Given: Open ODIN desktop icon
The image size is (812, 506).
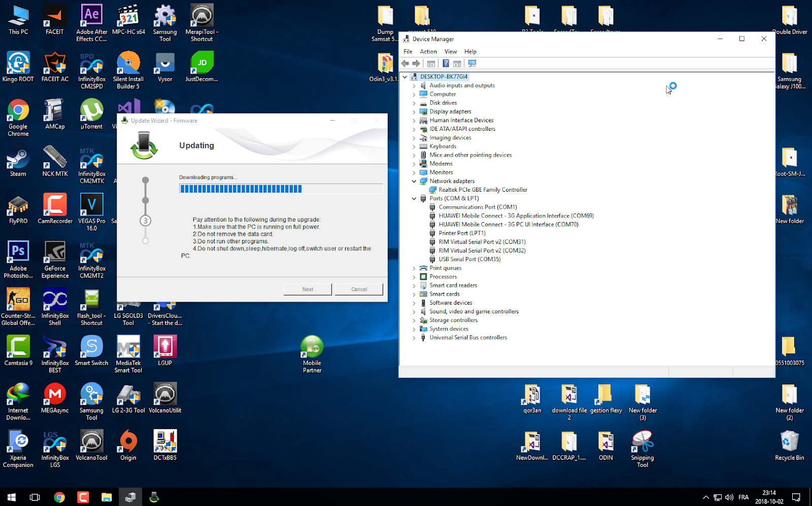Looking at the screenshot, I should [606, 446].
